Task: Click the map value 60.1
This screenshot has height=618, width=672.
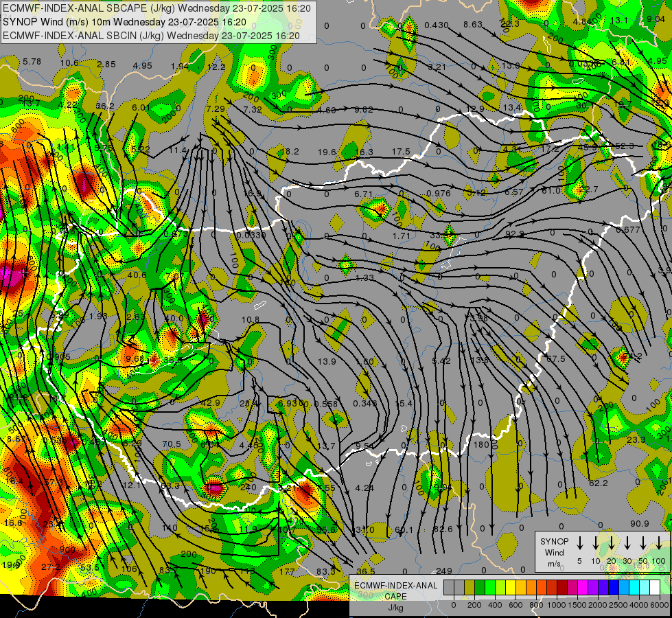Action: 404,530
